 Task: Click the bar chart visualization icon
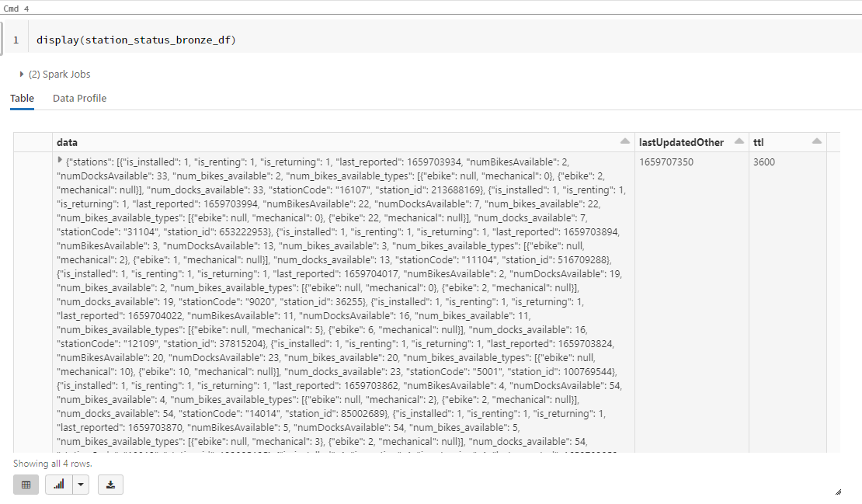[59, 485]
